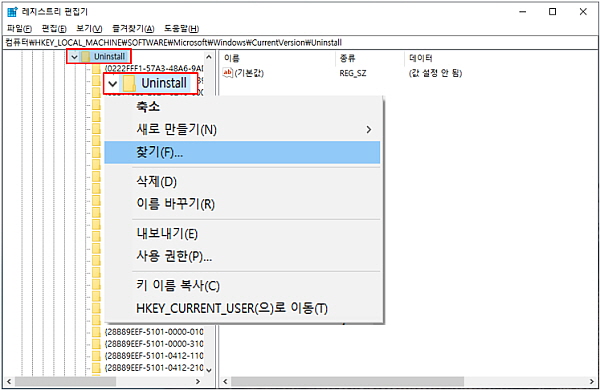The image size is (600, 390).
Task: Click folder icon of {28B89EEF-5101-0000-310 key
Action: click(x=96, y=343)
